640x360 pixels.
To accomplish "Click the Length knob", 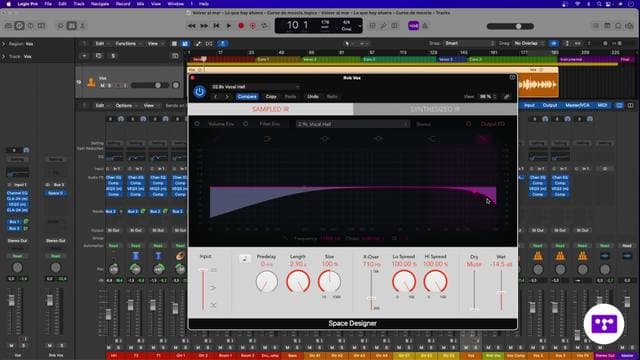I will (298, 281).
